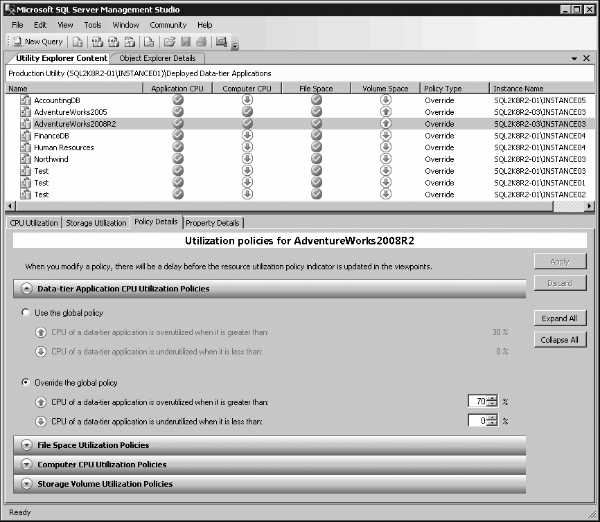Viewport: 600px width, 522px height.
Task: Click FinanceDB File Space status check icon
Action: [x=316, y=135]
